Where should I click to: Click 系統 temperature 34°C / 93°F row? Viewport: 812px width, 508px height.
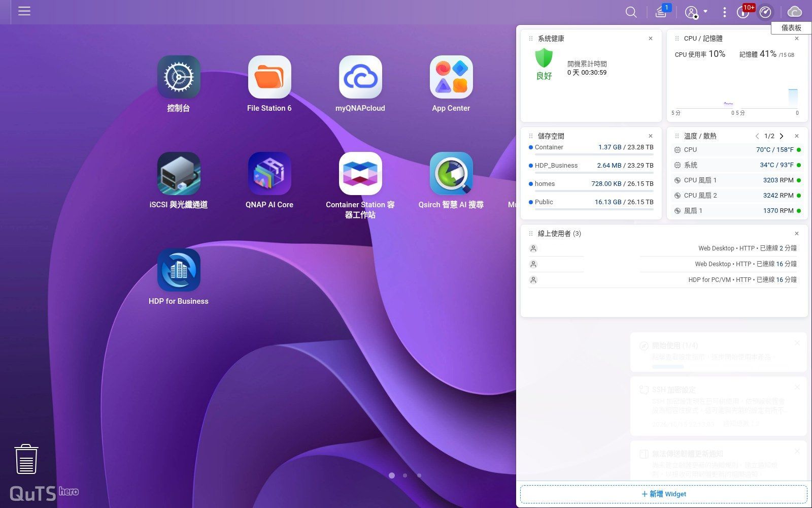point(737,165)
